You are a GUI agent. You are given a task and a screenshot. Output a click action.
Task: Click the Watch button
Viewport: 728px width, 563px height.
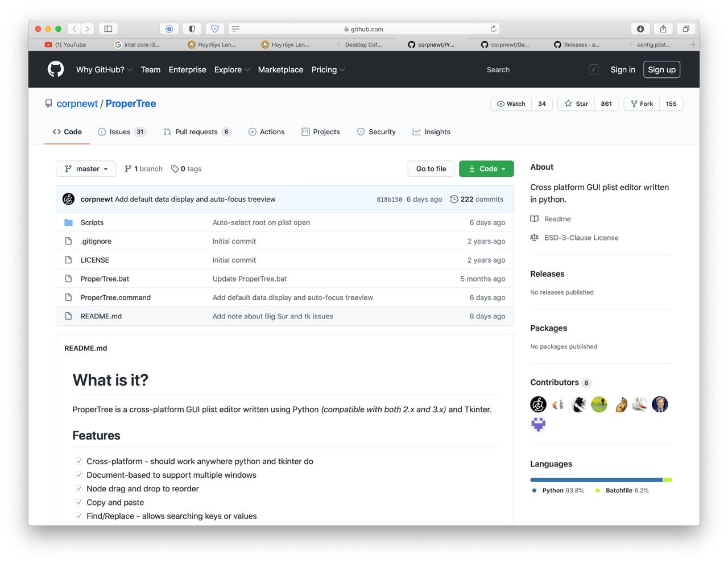(x=511, y=104)
